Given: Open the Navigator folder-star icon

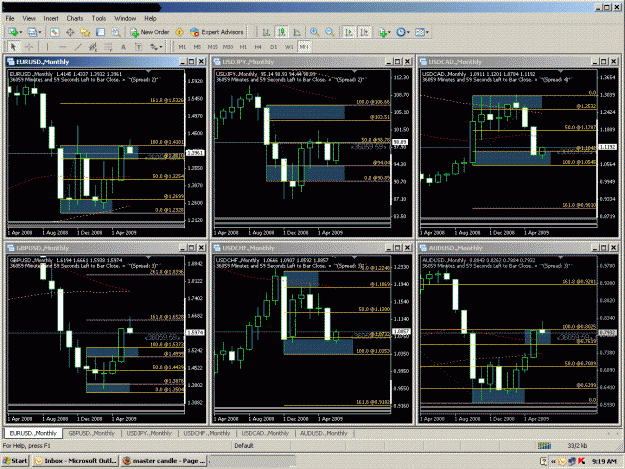Looking at the screenshot, I should coord(85,32).
